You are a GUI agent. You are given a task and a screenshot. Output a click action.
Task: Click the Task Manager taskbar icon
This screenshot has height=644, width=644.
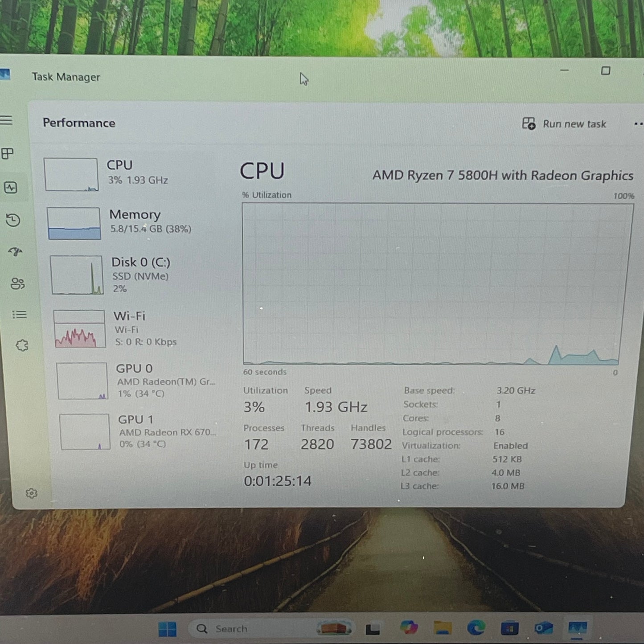(x=578, y=628)
